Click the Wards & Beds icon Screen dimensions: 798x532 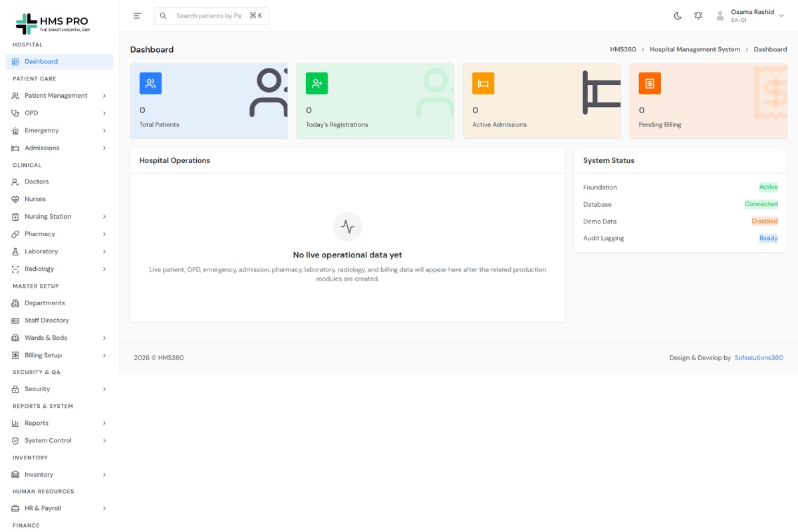coord(15,338)
